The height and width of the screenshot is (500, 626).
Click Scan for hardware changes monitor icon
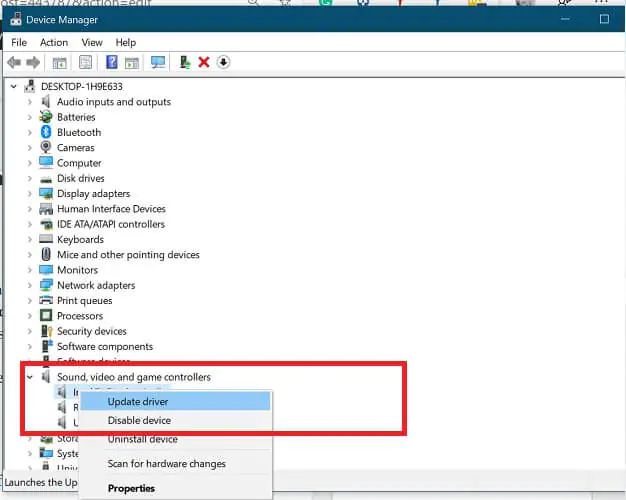pos(158,62)
